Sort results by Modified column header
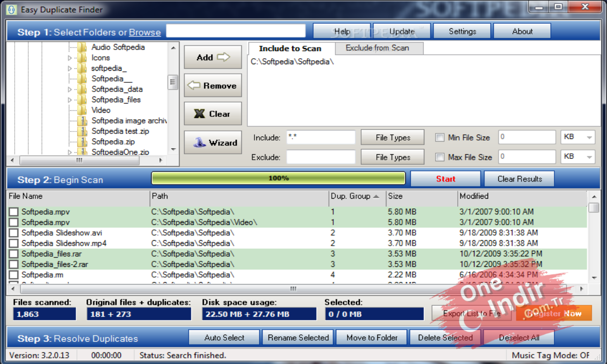Screen dimensions: 607x364 [523, 196]
